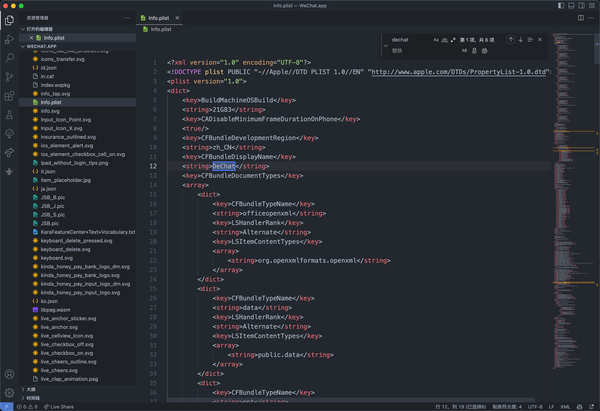
Task: Collapse the replace row in find widget
Action: pyautogui.click(x=386, y=45)
